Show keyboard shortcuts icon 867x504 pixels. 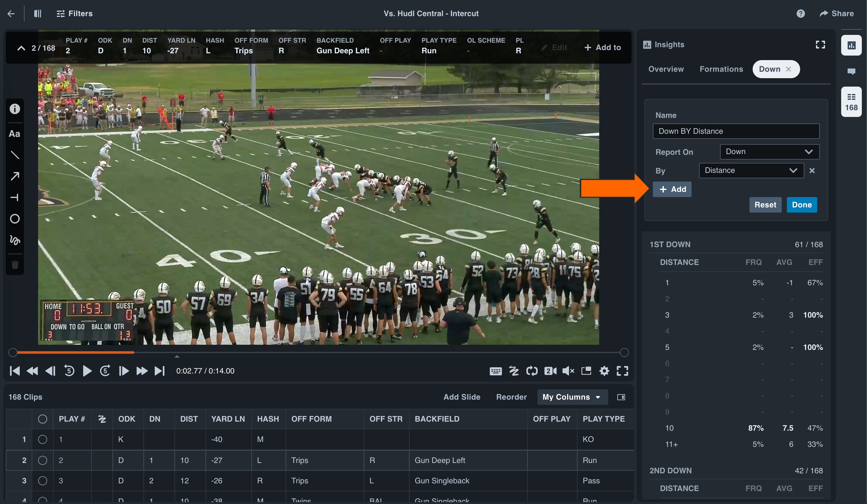(496, 371)
